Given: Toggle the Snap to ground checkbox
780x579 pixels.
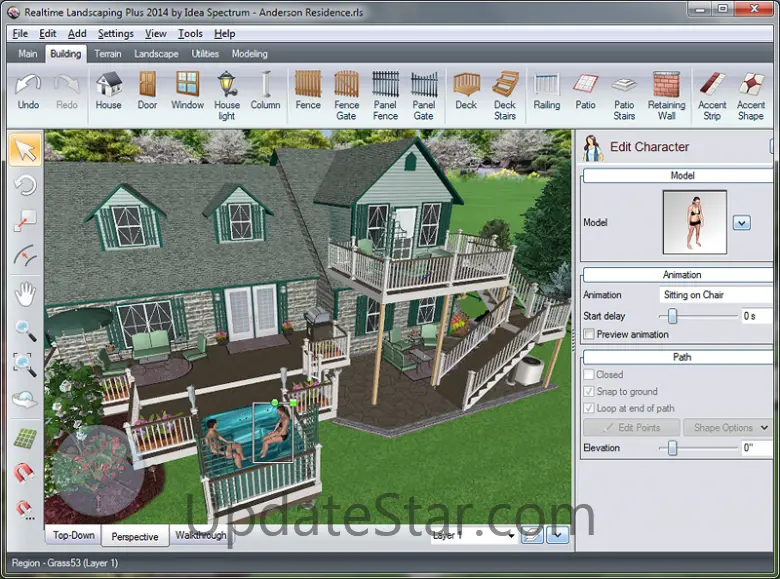Looking at the screenshot, I should [x=589, y=392].
